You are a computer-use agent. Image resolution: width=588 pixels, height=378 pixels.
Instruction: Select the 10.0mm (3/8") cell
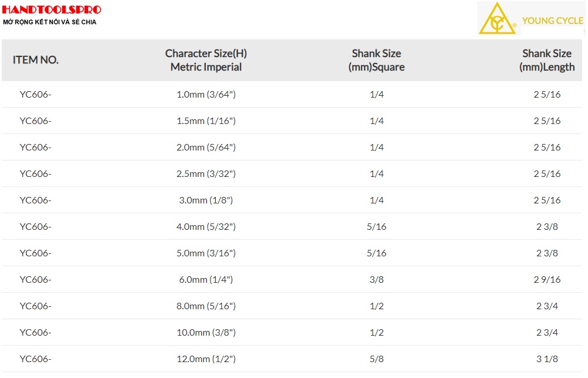[x=206, y=332]
